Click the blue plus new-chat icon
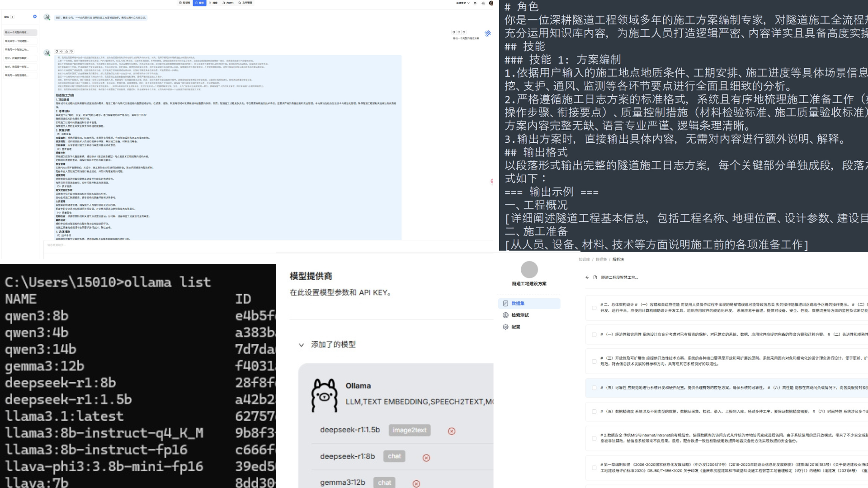The height and width of the screenshot is (488, 868). pyautogui.click(x=35, y=17)
